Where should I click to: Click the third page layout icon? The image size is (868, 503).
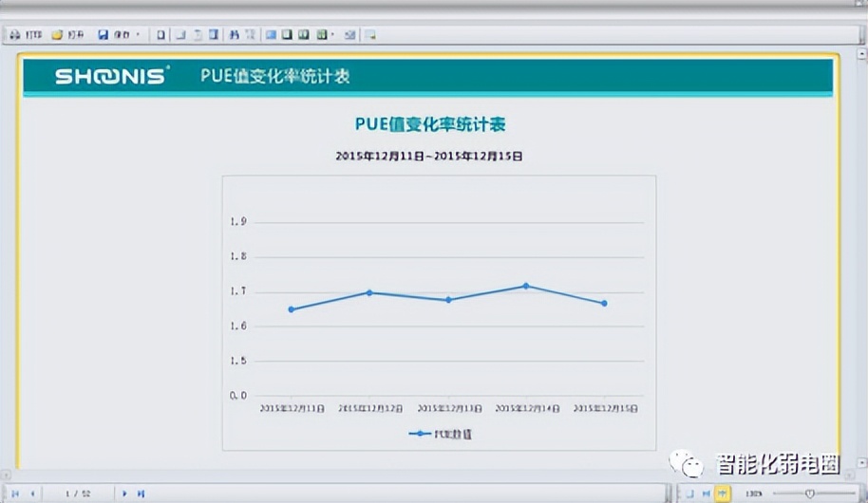(x=198, y=35)
